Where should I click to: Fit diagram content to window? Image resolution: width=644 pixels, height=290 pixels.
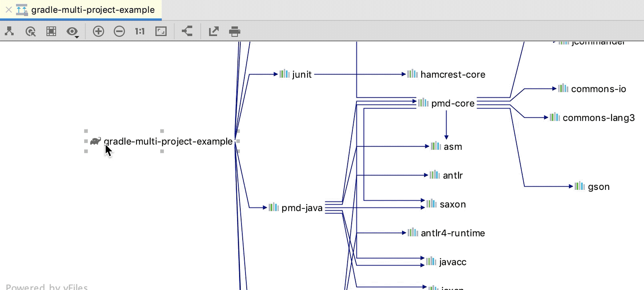[x=161, y=31]
